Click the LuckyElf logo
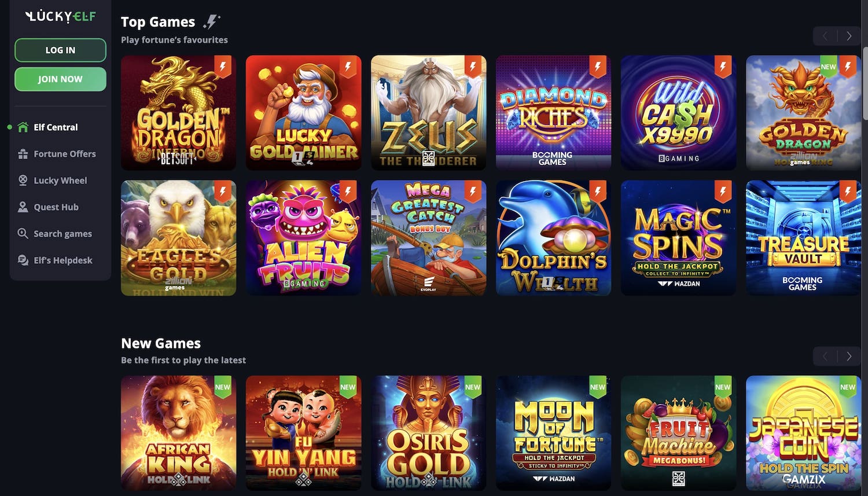 (x=60, y=17)
